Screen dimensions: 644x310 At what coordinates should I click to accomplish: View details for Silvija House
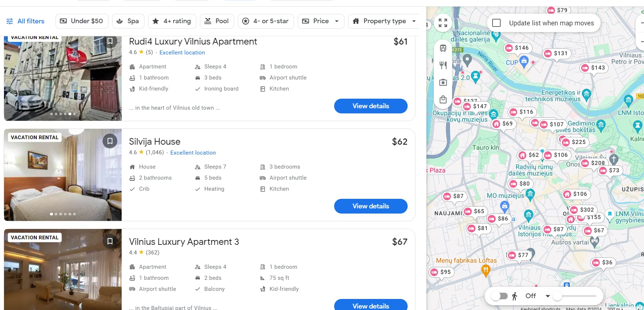(371, 206)
